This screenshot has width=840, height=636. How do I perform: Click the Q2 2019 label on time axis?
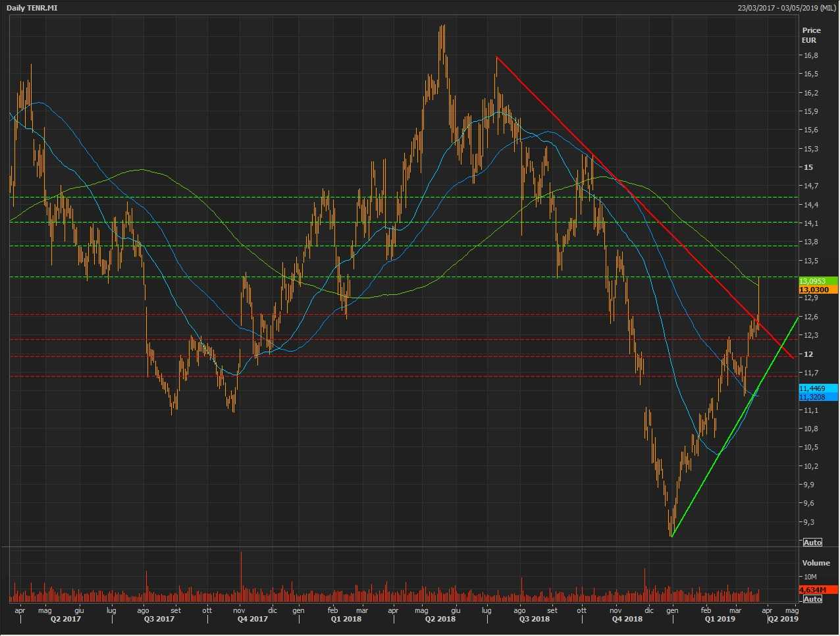pyautogui.click(x=783, y=619)
